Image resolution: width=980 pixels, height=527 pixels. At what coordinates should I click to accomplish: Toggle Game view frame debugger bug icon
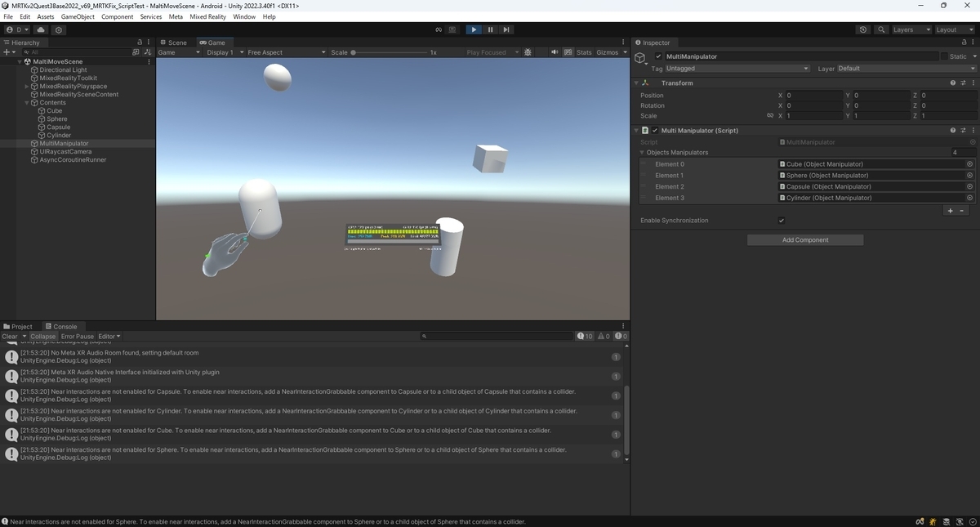pyautogui.click(x=528, y=52)
